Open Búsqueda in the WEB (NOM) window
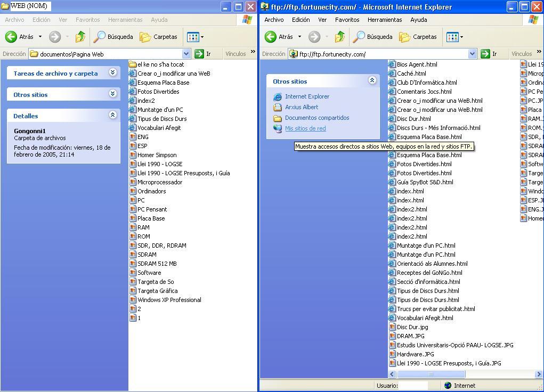The image size is (544, 392). 113,36
